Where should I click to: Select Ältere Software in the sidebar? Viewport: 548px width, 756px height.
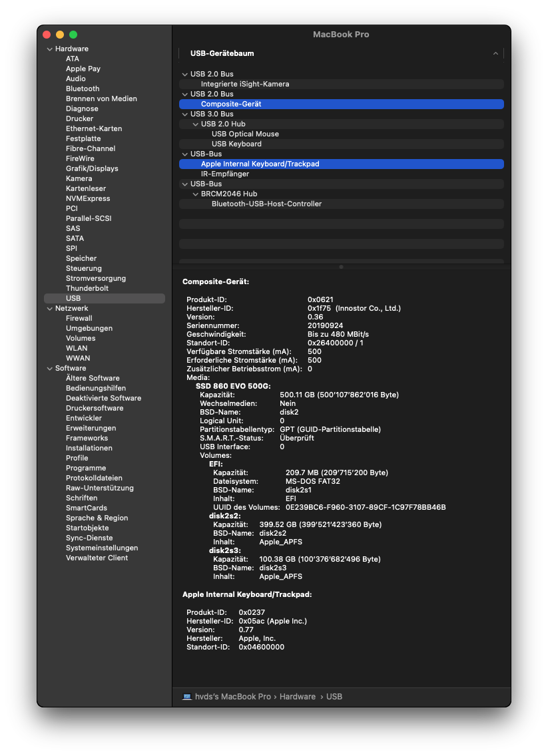coord(93,378)
